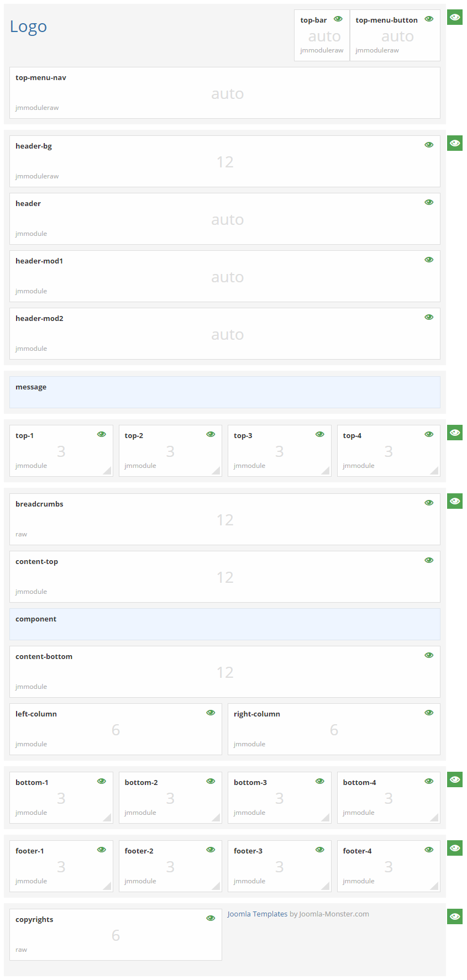Click the green eye button beside the Logo row
The image size is (467, 980).
pos(454,17)
